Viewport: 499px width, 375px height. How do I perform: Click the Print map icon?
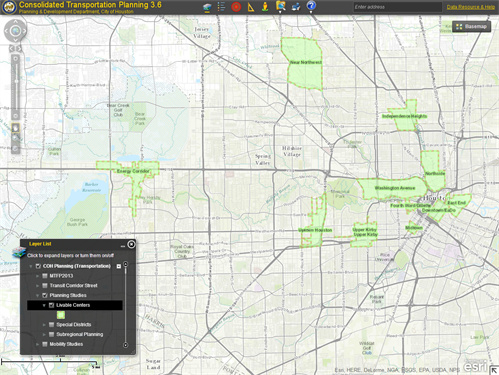[296, 7]
